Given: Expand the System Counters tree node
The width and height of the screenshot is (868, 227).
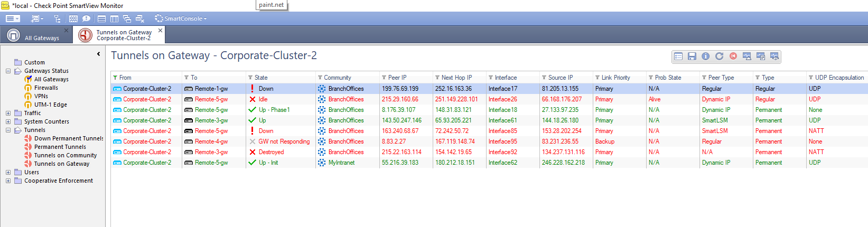Looking at the screenshot, I should point(8,121).
